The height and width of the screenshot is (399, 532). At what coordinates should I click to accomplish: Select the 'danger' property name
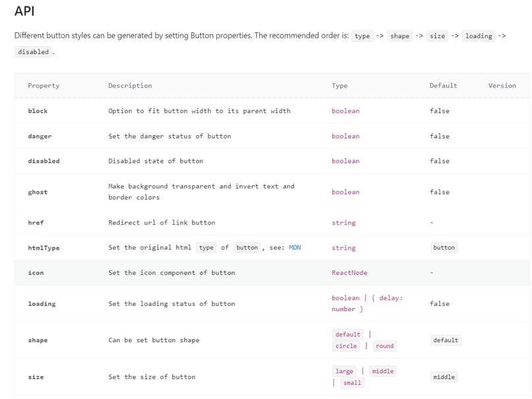tap(40, 136)
